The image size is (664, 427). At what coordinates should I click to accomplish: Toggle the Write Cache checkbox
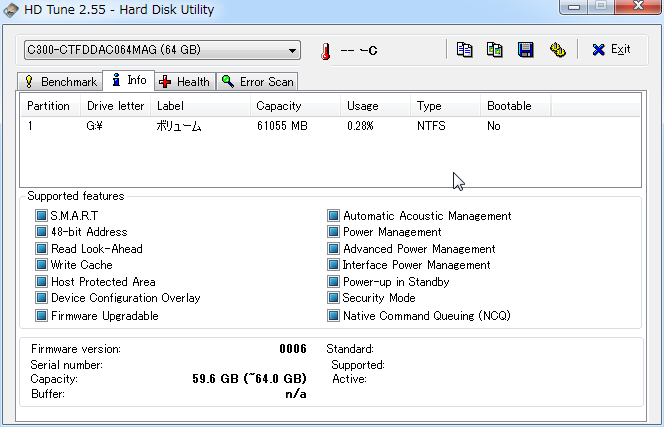(41, 265)
